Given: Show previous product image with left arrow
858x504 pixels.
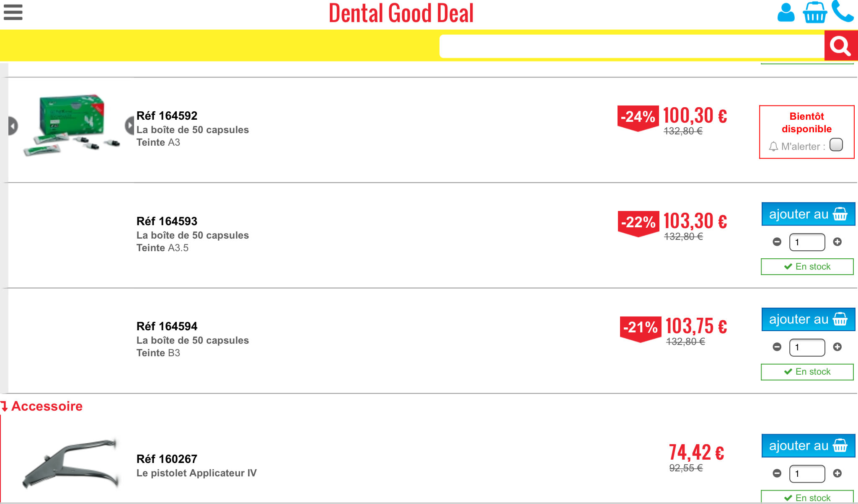Looking at the screenshot, I should [x=13, y=126].
